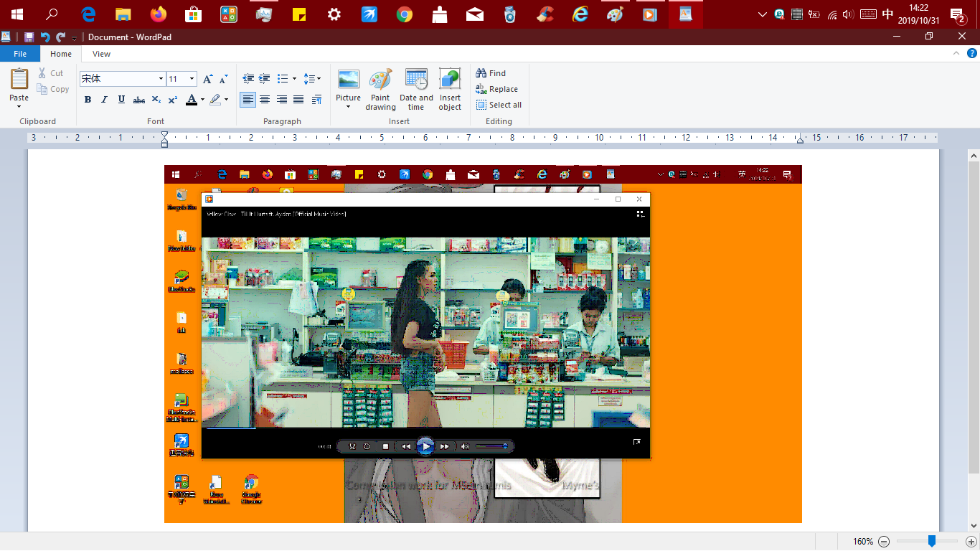Image resolution: width=980 pixels, height=551 pixels.
Task: Click the Grow font icon
Action: (207, 79)
